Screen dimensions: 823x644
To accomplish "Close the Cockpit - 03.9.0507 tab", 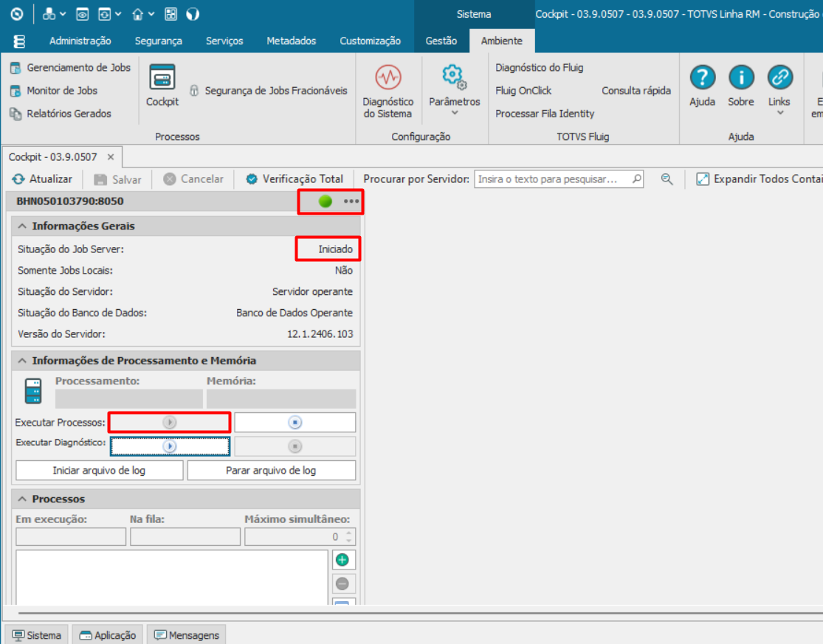I will click(111, 157).
